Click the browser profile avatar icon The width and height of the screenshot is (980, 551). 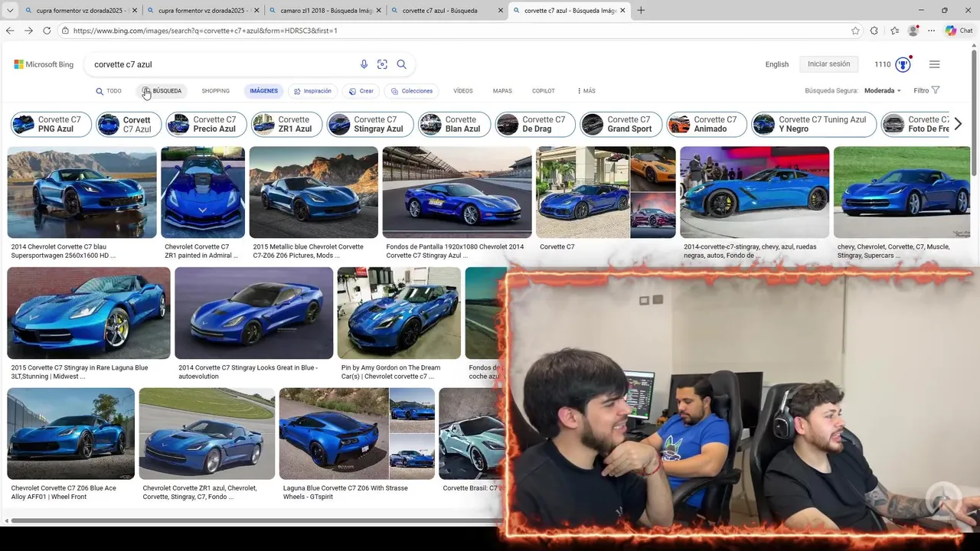(x=913, y=31)
